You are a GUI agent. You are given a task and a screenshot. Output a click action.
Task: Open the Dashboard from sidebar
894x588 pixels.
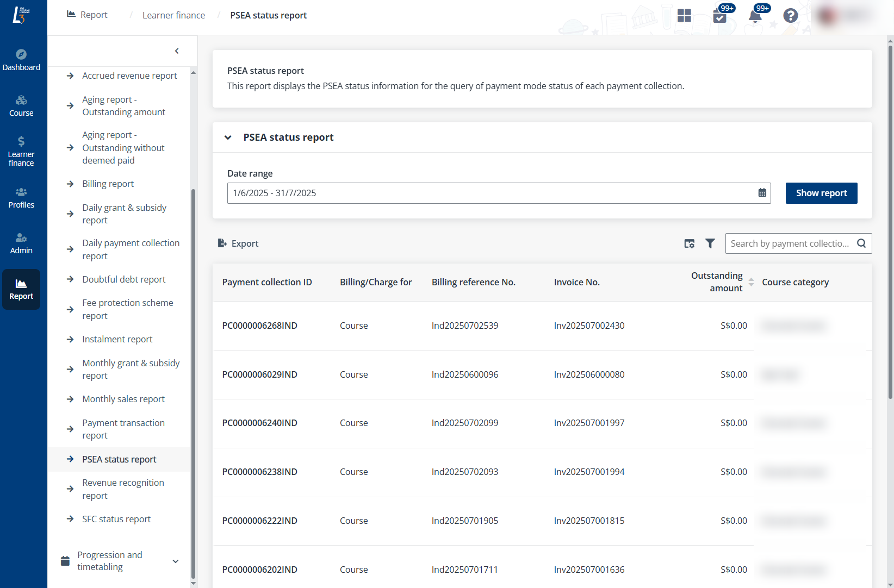tap(21, 60)
